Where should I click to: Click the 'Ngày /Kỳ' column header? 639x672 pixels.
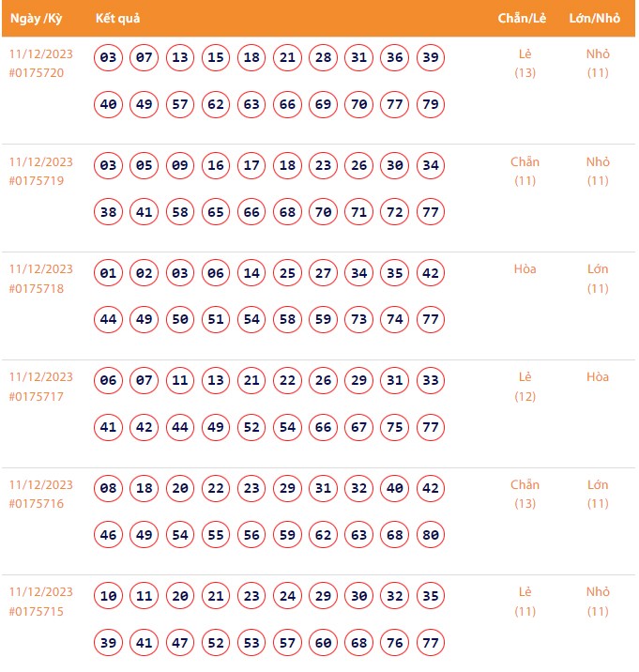coord(37,19)
